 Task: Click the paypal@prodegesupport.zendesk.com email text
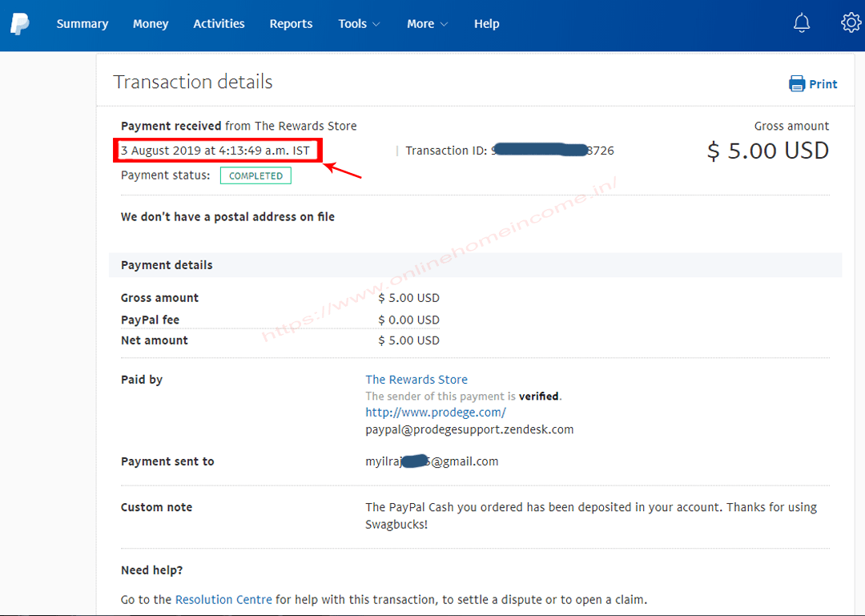469,429
